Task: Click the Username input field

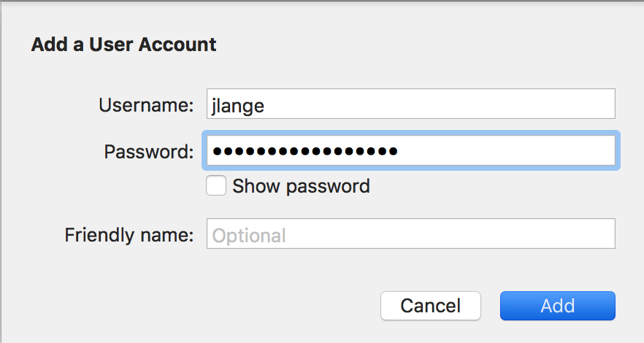Action: 410,104
